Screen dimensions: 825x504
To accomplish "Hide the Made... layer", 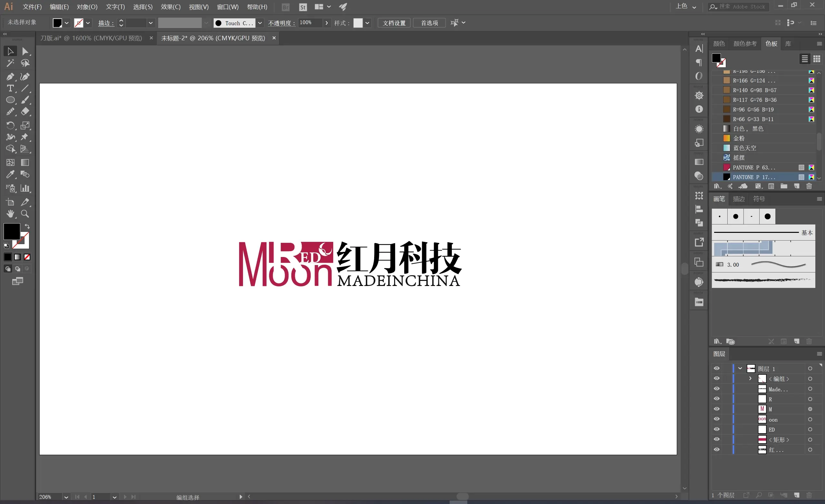I will 716,389.
